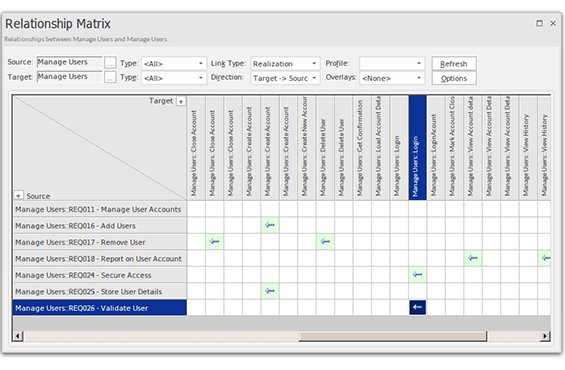Click the Refresh button
Viewport: 565px width, 370px height.
click(x=454, y=63)
